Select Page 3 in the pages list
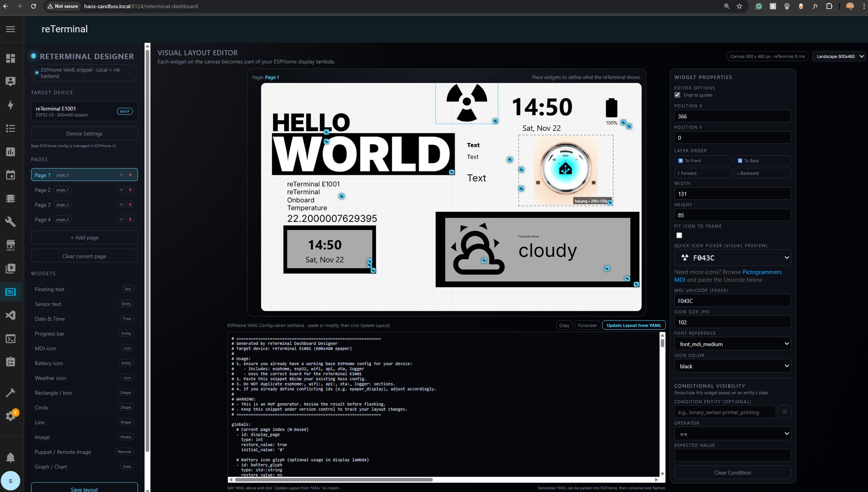This screenshot has width=868, height=492. click(x=84, y=205)
